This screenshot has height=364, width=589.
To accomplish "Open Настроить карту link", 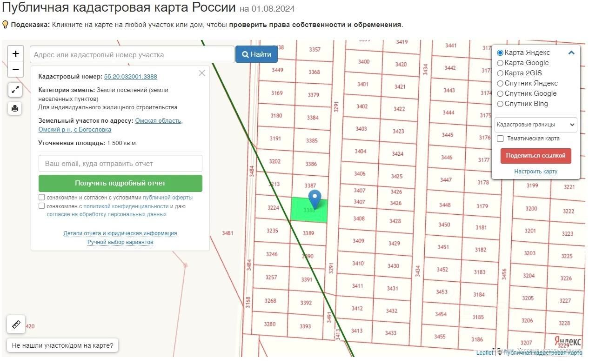I will pos(536,172).
